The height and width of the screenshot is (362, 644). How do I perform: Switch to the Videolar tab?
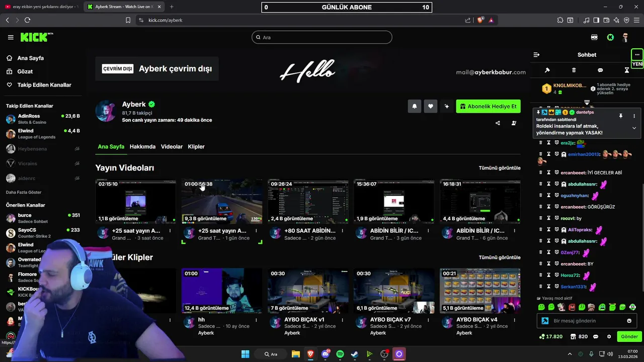(172, 147)
